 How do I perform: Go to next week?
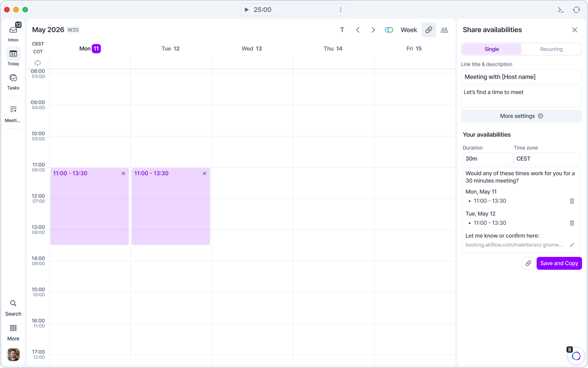[x=373, y=30]
